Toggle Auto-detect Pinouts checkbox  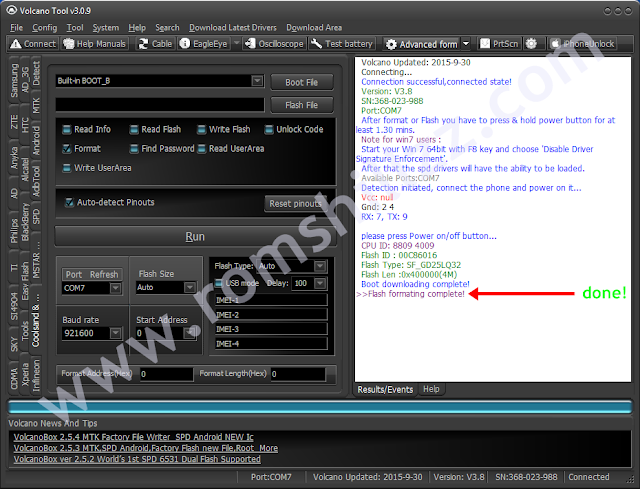point(69,202)
